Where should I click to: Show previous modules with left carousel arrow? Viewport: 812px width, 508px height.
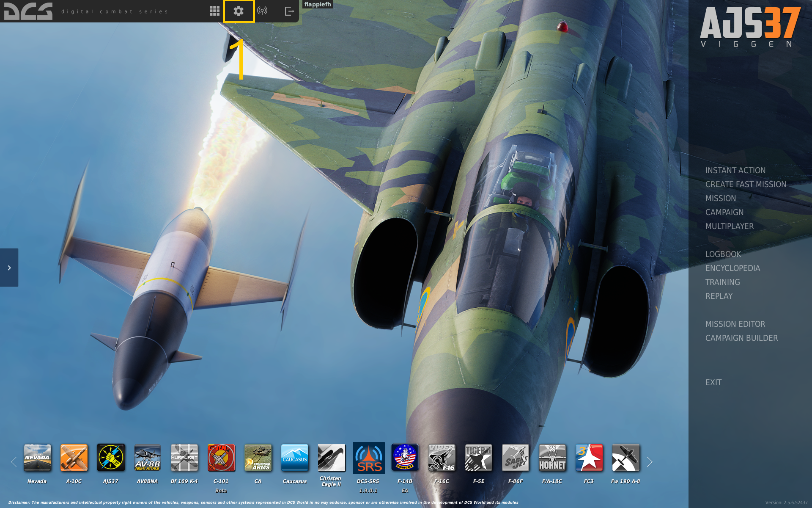(x=14, y=462)
